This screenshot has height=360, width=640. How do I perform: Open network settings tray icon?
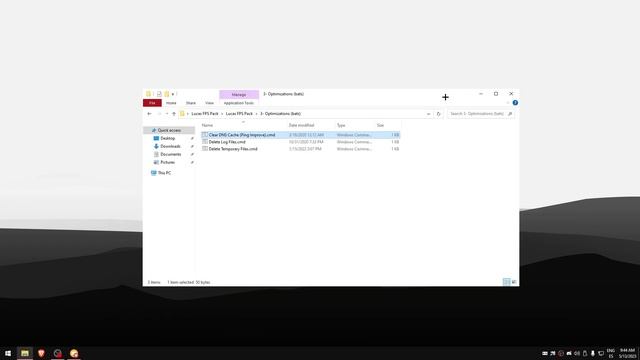pyautogui.click(x=601, y=353)
